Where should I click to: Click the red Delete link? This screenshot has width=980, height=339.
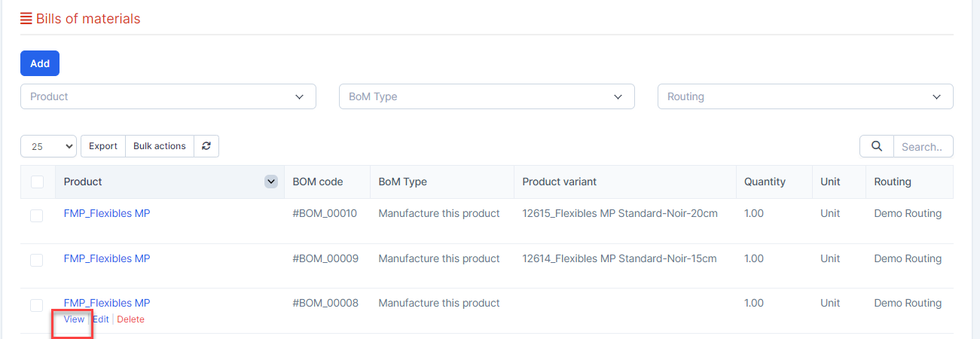tap(130, 319)
